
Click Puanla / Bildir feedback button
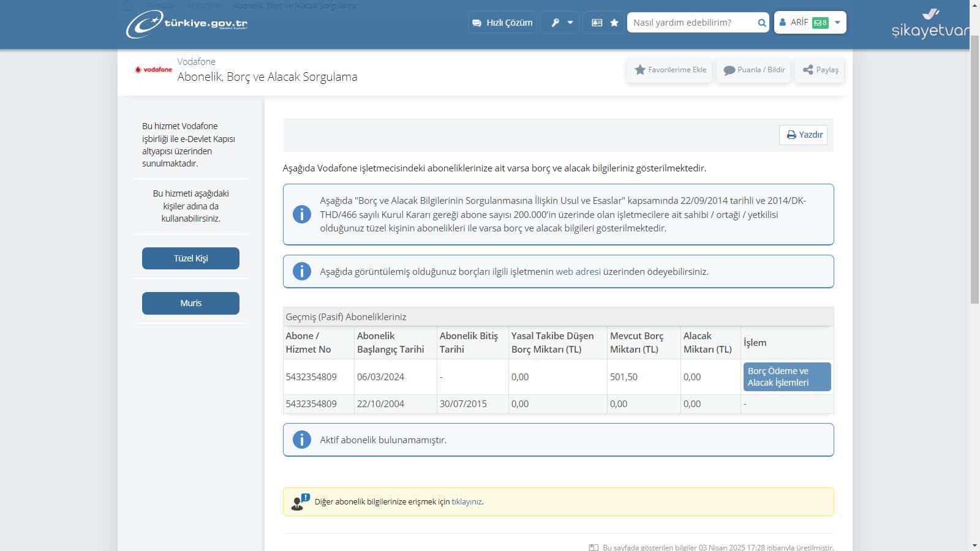tap(754, 70)
